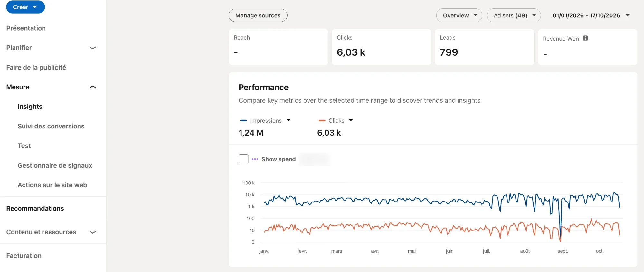Screen dimensions: 644x272
Task: Collapse the Mesure section chevron
Action: [93, 87]
